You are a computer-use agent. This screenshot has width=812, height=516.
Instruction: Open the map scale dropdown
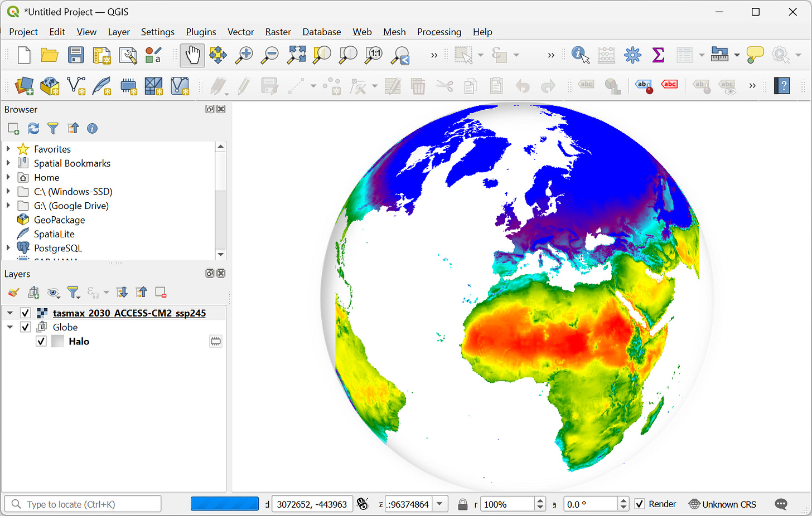click(440, 504)
